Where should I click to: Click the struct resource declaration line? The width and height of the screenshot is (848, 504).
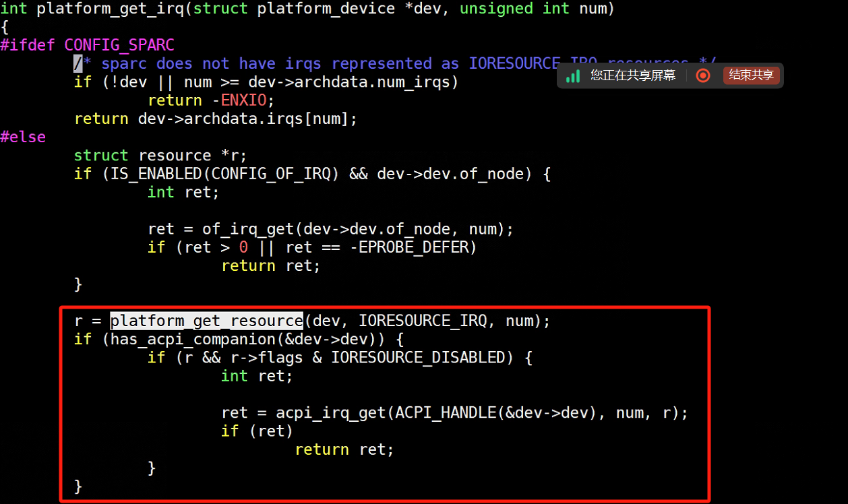160,156
